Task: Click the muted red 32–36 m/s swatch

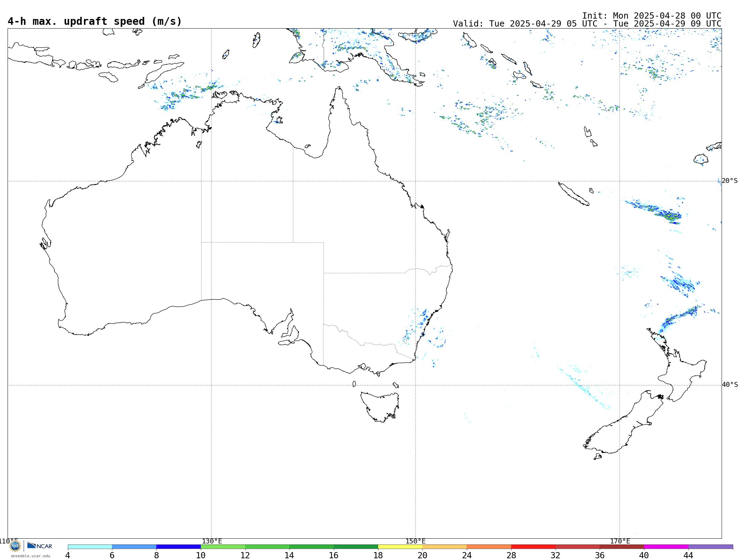Action: point(578,547)
